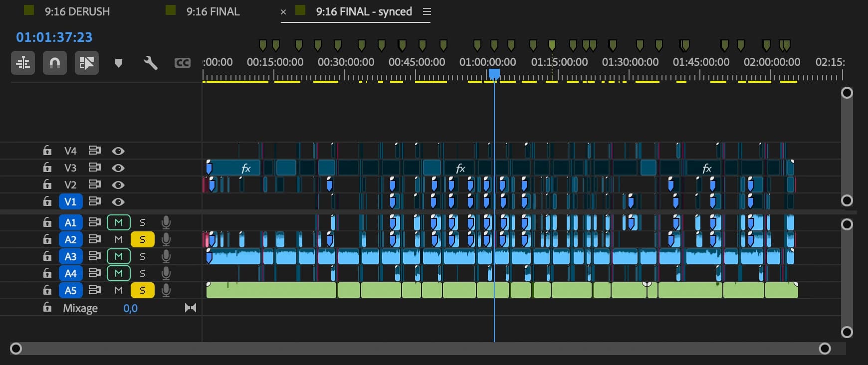This screenshot has height=365, width=868.
Task: Unmute track A4 with M button
Action: [x=119, y=273]
